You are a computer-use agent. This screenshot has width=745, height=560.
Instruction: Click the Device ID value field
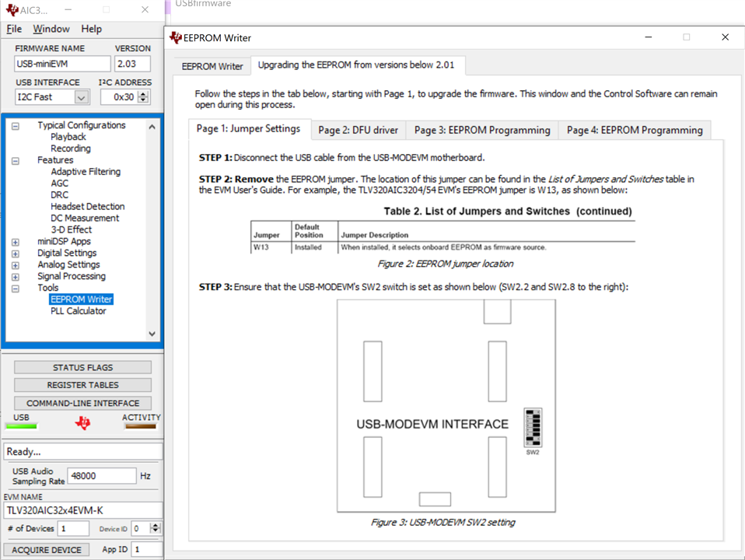click(141, 528)
